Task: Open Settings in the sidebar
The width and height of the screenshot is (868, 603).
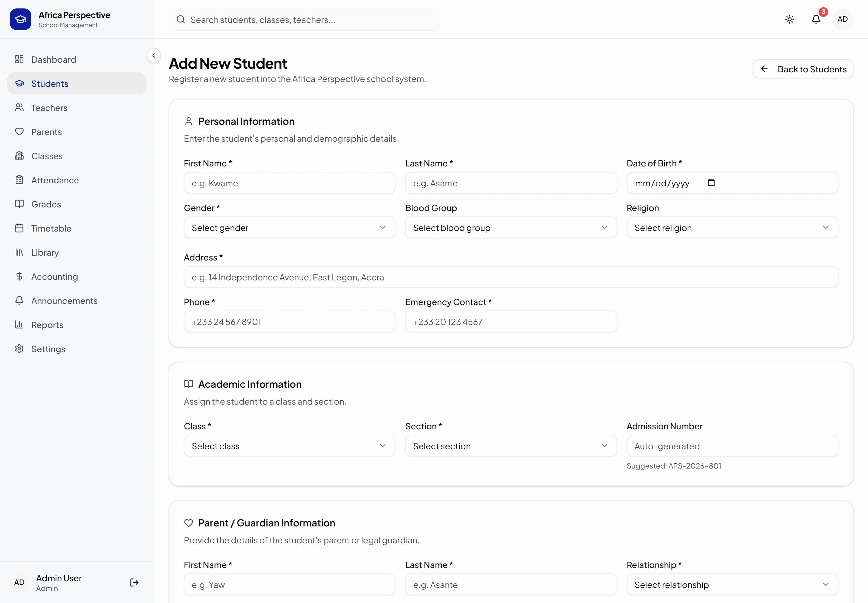Action: coord(77,349)
